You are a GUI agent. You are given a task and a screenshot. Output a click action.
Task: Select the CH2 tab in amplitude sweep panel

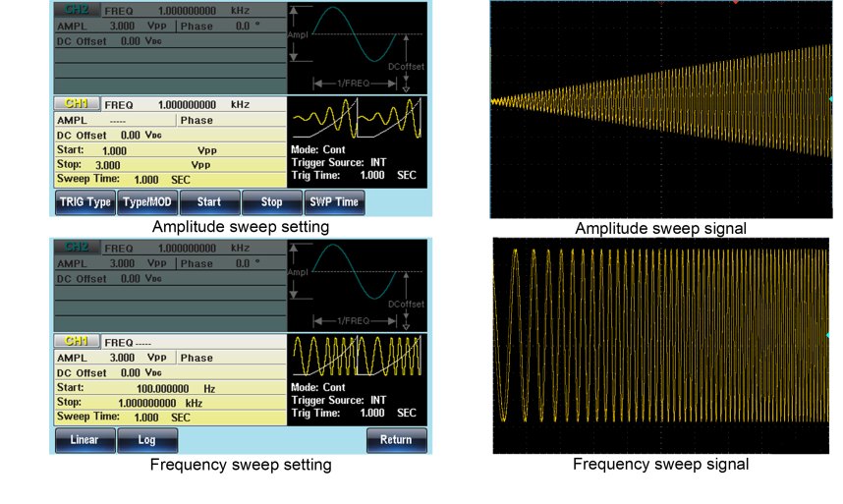click(x=77, y=10)
